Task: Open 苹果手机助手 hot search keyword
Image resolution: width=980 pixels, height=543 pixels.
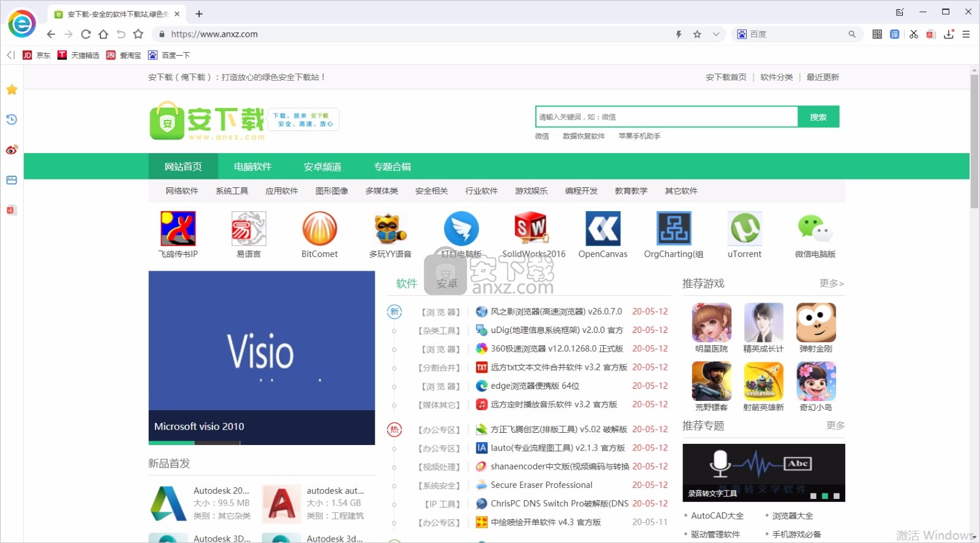Action: [x=639, y=137]
